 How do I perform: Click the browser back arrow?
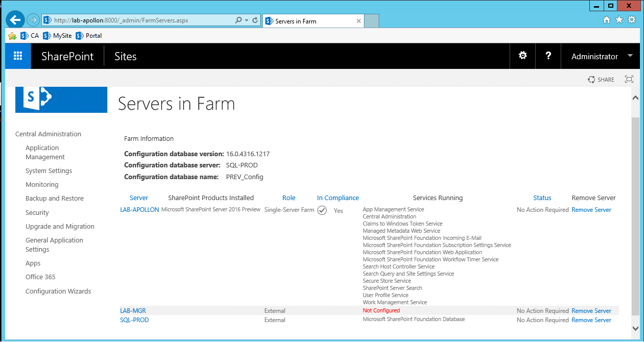tap(15, 19)
